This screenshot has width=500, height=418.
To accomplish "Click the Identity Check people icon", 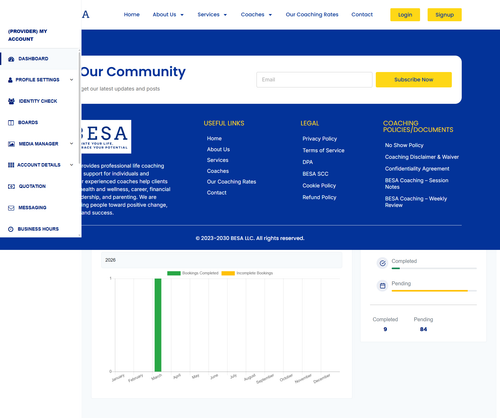I will [x=11, y=101].
